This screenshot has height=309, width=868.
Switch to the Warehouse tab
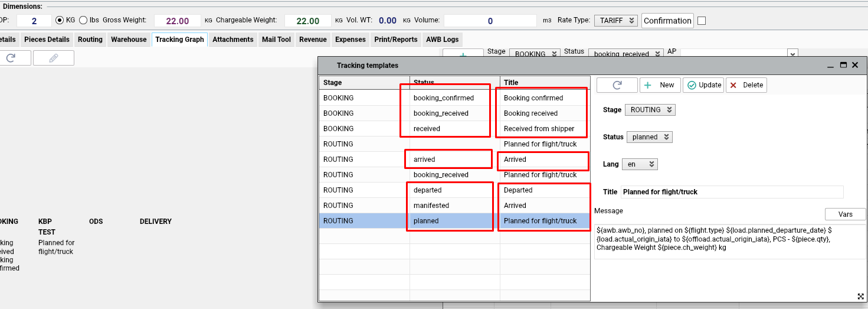(129, 40)
